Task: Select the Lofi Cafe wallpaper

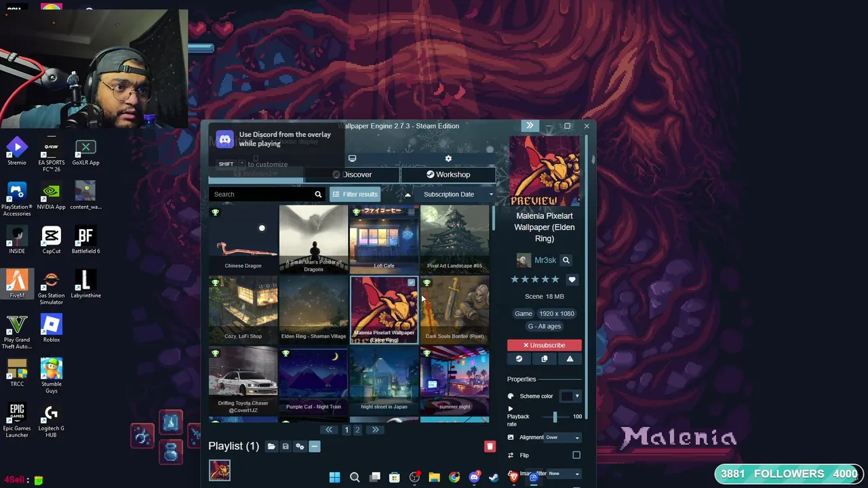Action: tap(384, 239)
